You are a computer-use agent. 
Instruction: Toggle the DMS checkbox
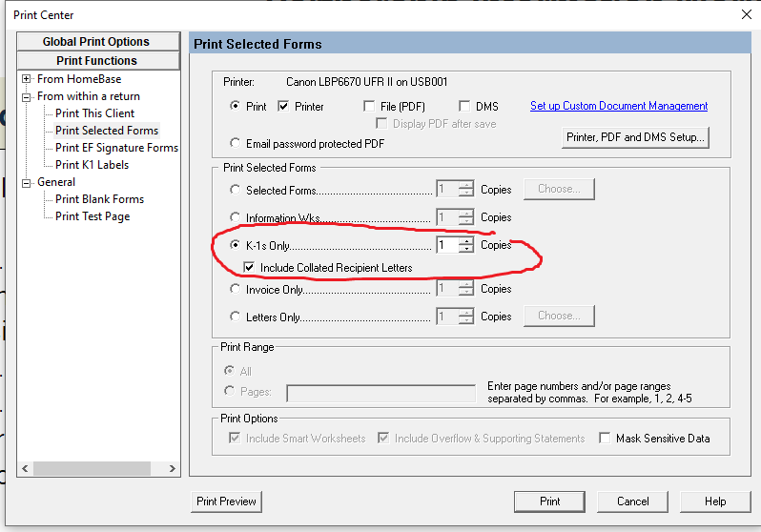click(x=465, y=107)
